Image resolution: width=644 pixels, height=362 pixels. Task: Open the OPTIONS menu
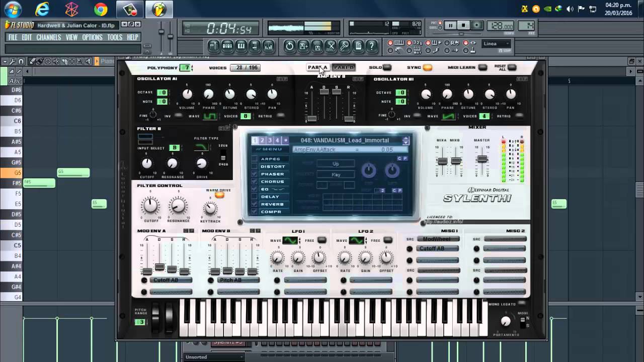(92, 37)
